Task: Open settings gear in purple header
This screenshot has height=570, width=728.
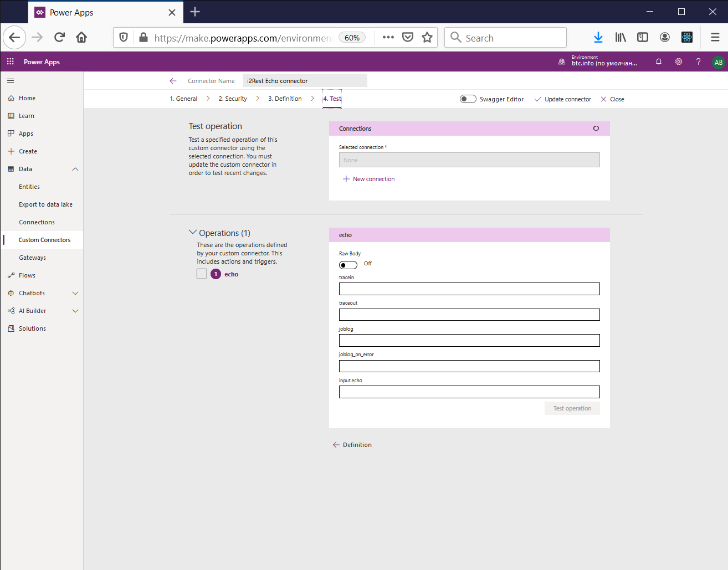Action: click(x=679, y=61)
